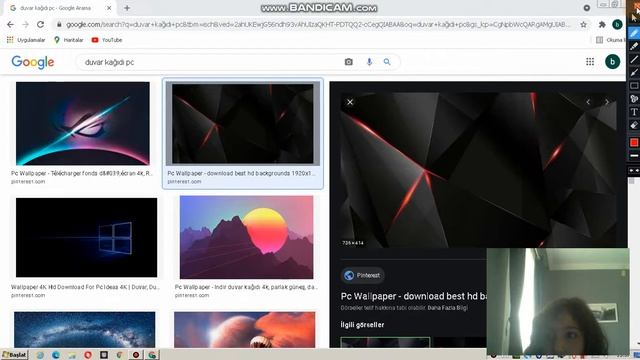This screenshot has height=360, width=640.
Task: Submit search with the magnifier icon
Action: pos(387,62)
